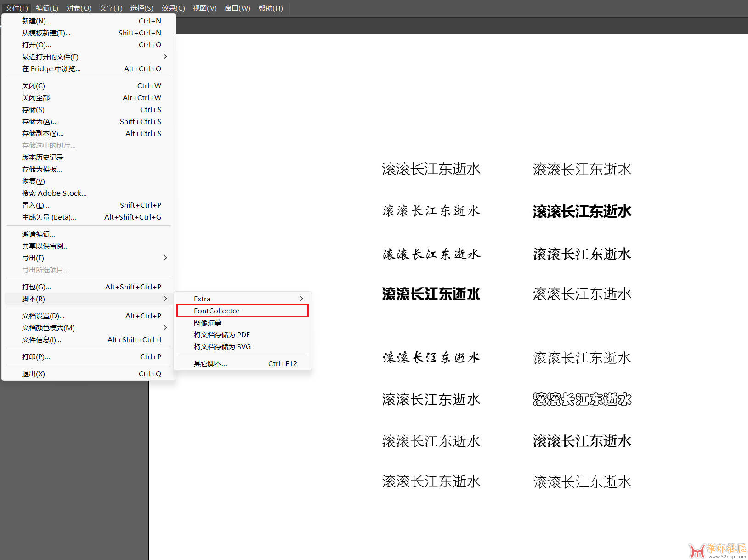
Task: Open 文件信息(I)... entry
Action: (x=89, y=340)
